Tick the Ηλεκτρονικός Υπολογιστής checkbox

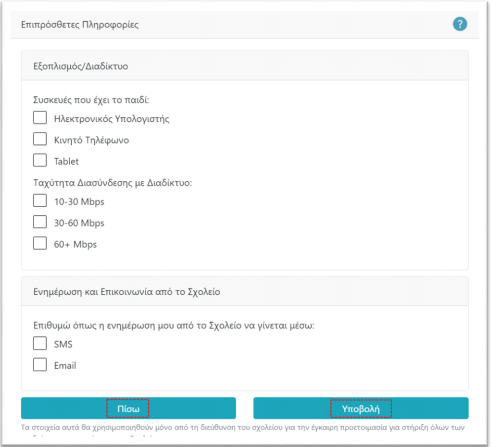(x=40, y=118)
